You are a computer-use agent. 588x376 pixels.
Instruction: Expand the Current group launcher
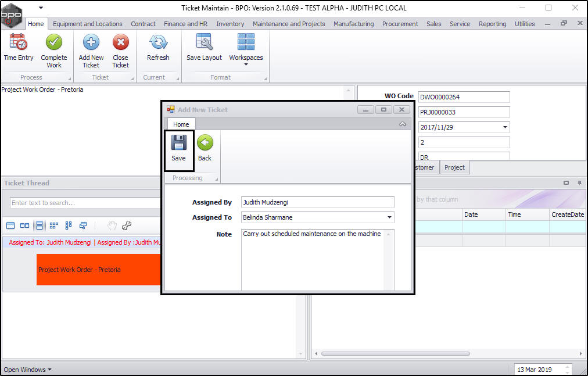178,79
